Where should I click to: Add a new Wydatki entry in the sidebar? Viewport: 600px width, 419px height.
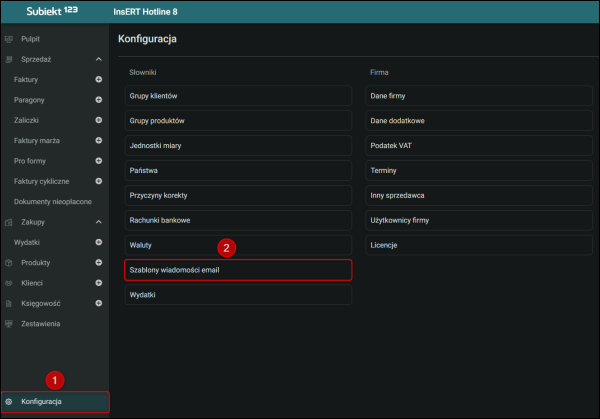coord(98,242)
